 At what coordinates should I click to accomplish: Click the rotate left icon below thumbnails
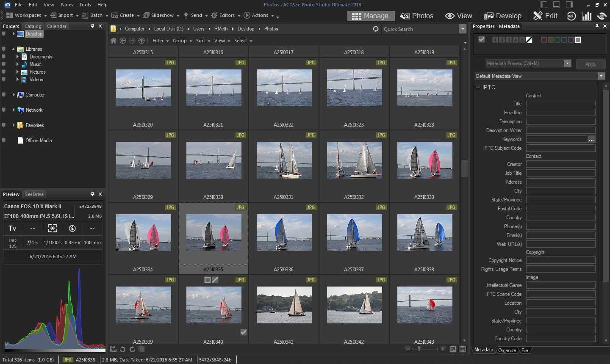click(x=122, y=349)
